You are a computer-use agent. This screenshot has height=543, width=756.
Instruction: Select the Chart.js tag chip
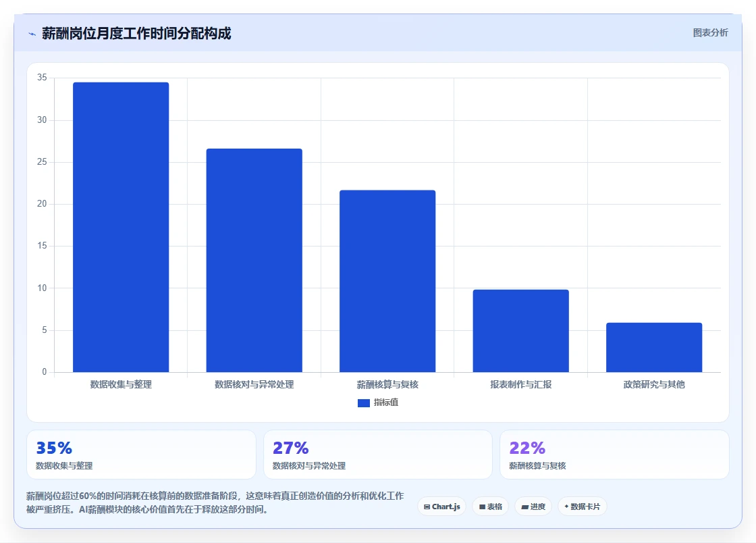[x=441, y=507]
